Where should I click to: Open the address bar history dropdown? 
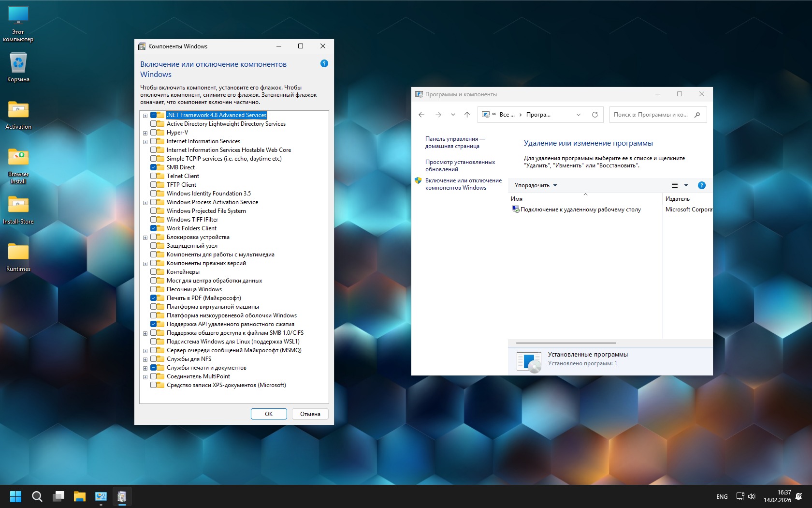click(x=578, y=115)
